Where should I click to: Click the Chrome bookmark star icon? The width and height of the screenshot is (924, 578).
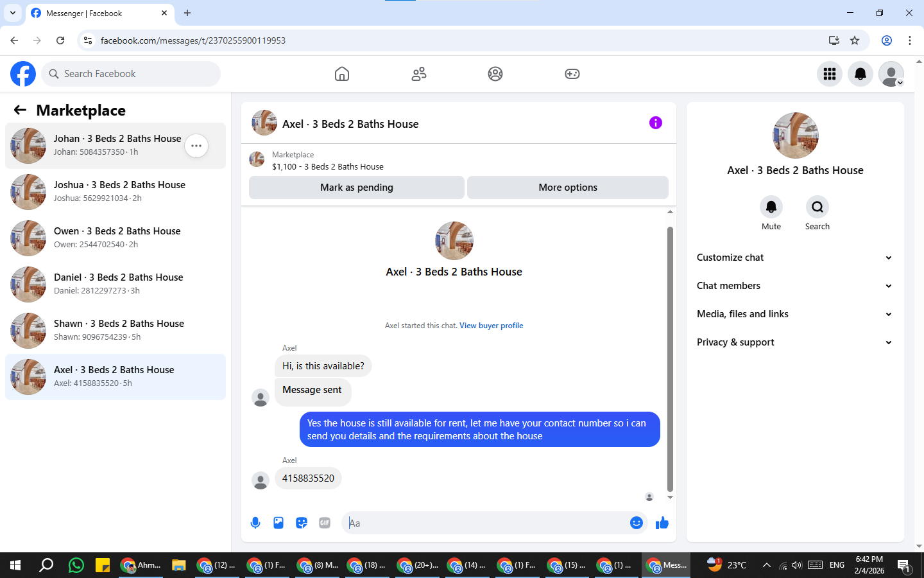coord(855,40)
